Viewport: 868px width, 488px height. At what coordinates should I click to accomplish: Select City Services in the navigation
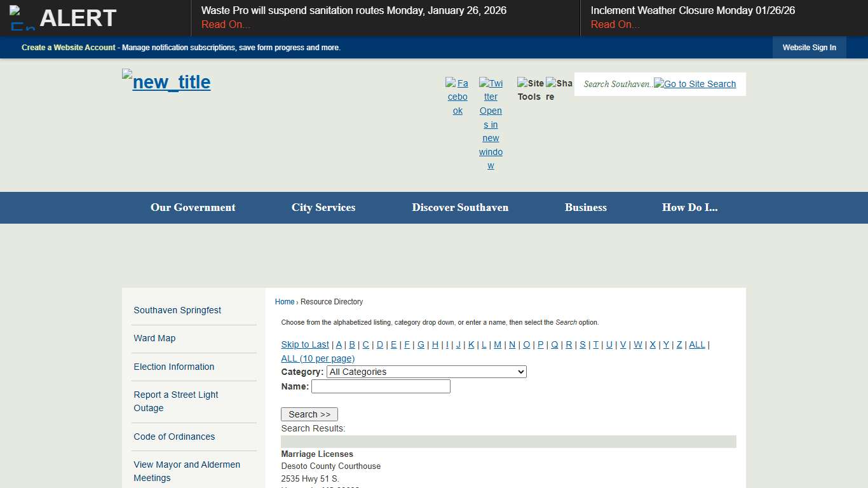click(323, 208)
